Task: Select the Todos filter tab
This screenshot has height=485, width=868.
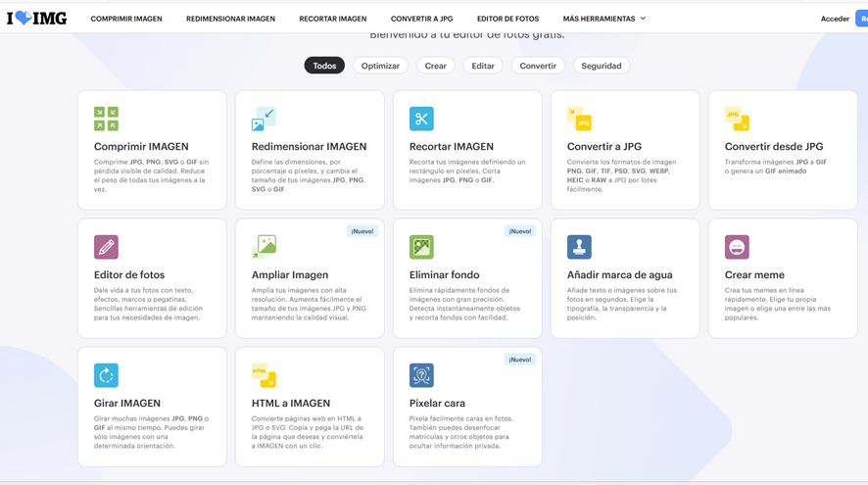Action: [x=324, y=66]
